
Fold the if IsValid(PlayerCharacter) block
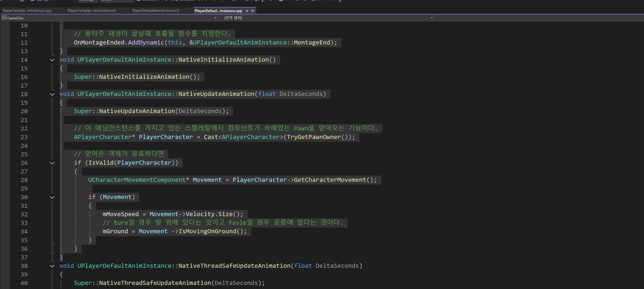click(52, 163)
